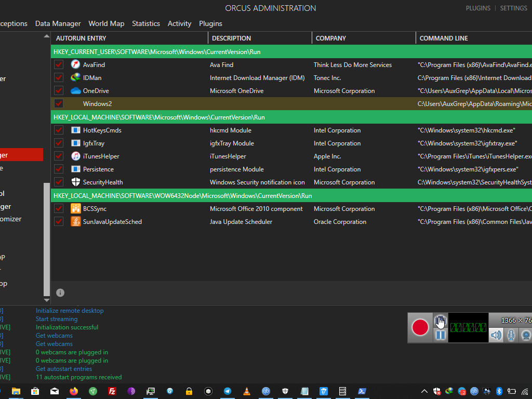Image resolution: width=532 pixels, height=399 pixels.
Task: Open Firefox from the taskbar
Action: [73, 391]
